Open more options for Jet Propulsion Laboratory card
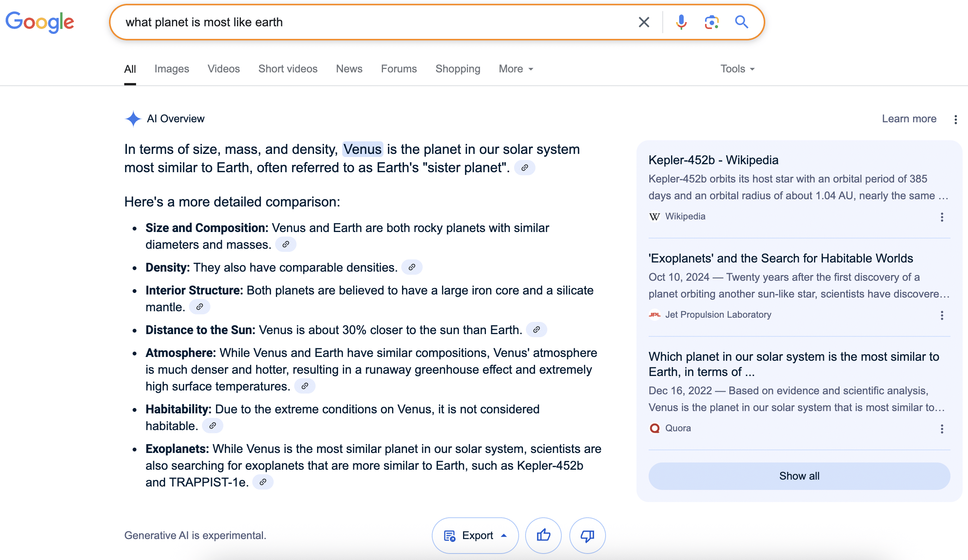This screenshot has height=560, width=968. (x=942, y=316)
